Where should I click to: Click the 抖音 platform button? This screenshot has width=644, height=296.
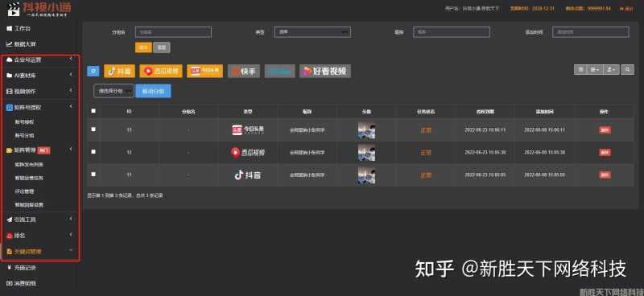tap(119, 71)
